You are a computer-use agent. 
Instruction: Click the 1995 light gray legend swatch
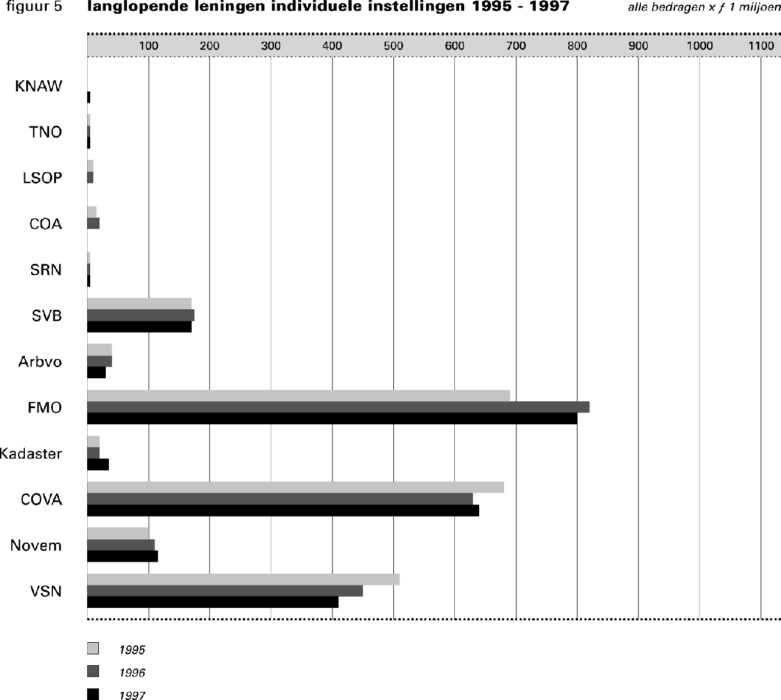93,648
